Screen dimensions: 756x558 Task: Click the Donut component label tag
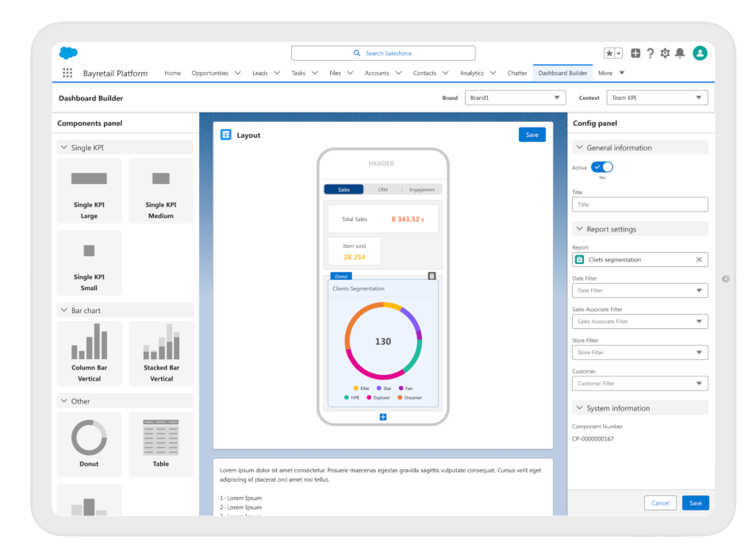(341, 276)
